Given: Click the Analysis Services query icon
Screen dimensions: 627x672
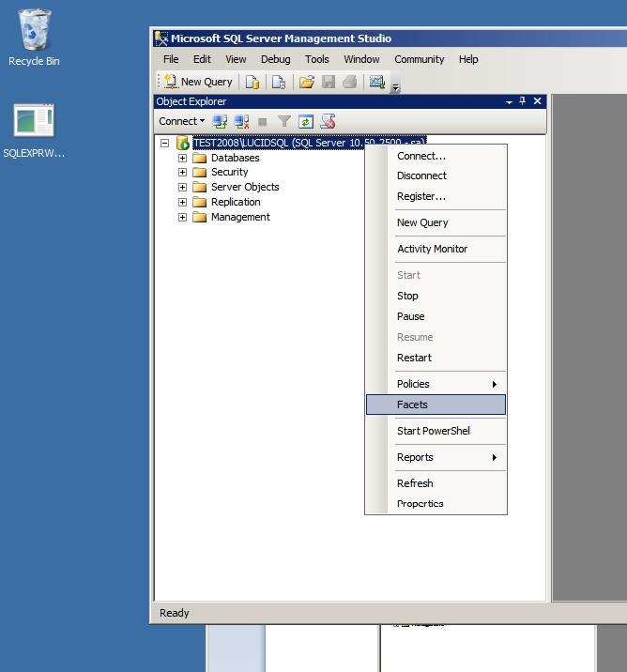Looking at the screenshot, I should [279, 82].
